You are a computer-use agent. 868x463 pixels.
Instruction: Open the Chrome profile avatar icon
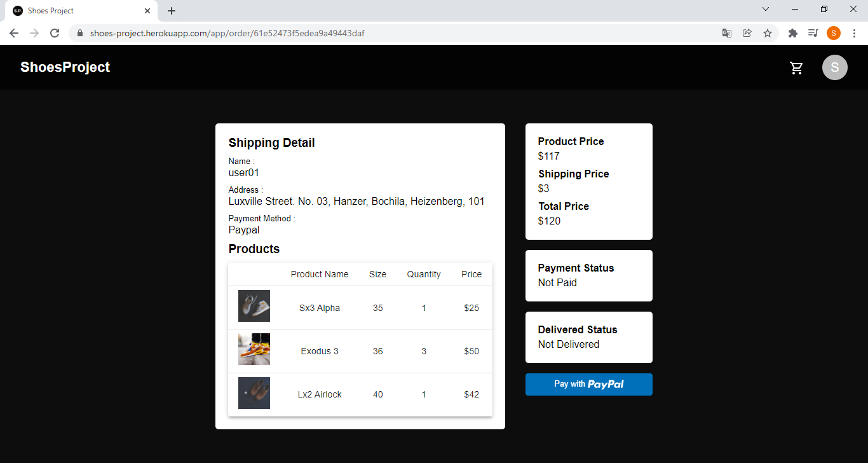point(834,33)
